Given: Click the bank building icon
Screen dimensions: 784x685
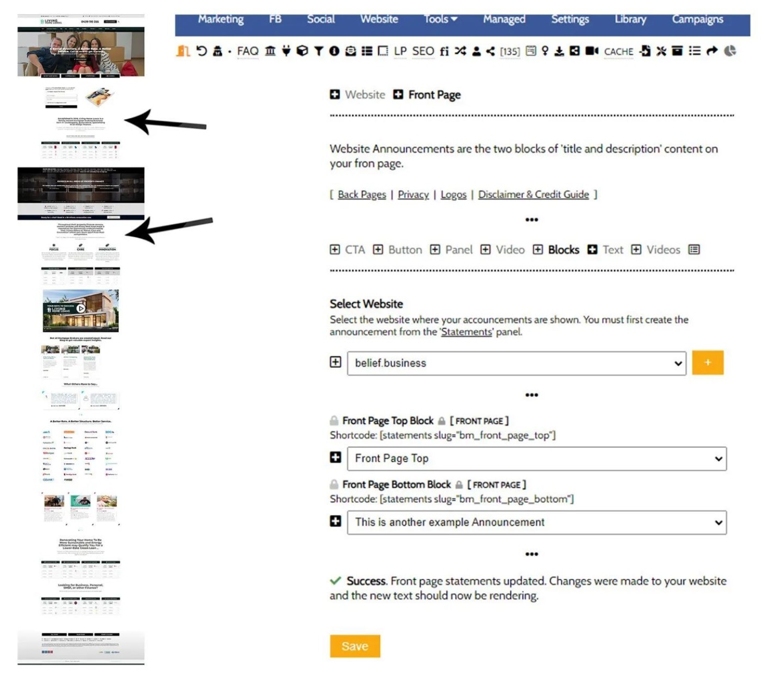Looking at the screenshot, I should pos(270,51).
